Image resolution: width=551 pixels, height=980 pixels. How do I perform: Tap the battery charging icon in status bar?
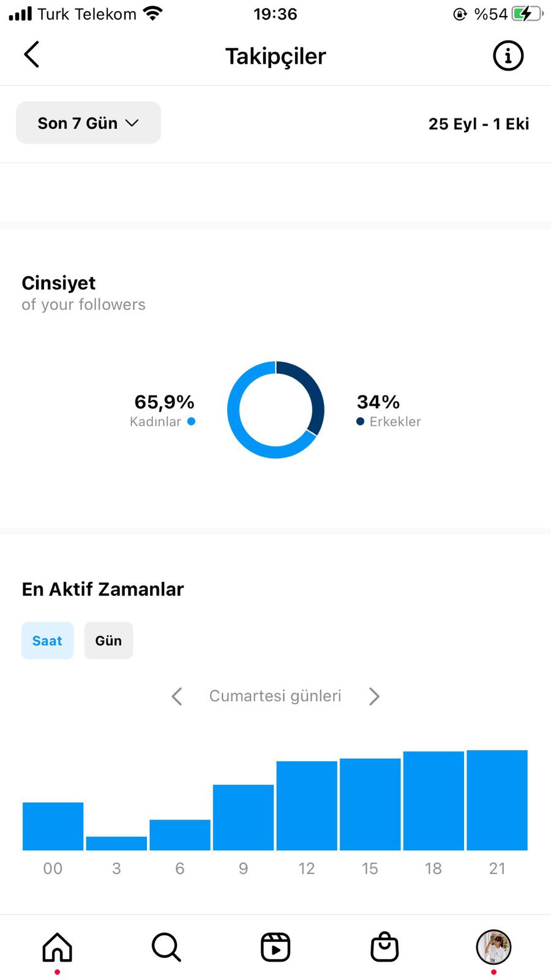(528, 13)
